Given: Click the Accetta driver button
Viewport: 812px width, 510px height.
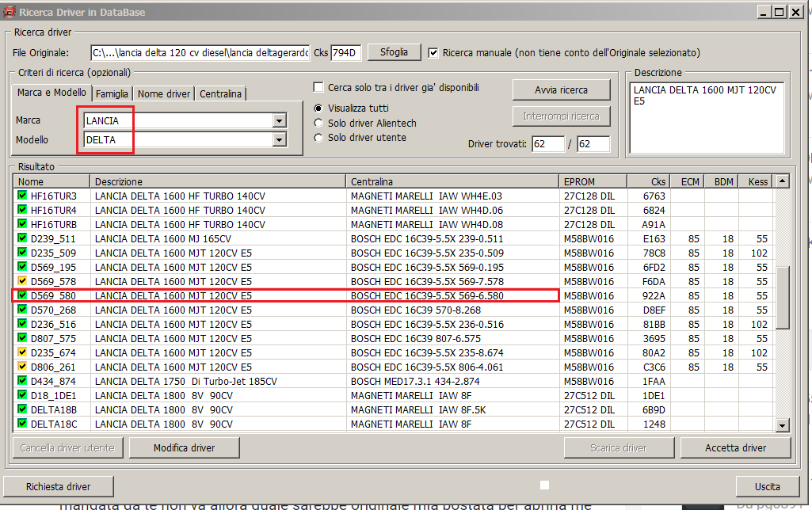Looking at the screenshot, I should pyautogui.click(x=735, y=448).
